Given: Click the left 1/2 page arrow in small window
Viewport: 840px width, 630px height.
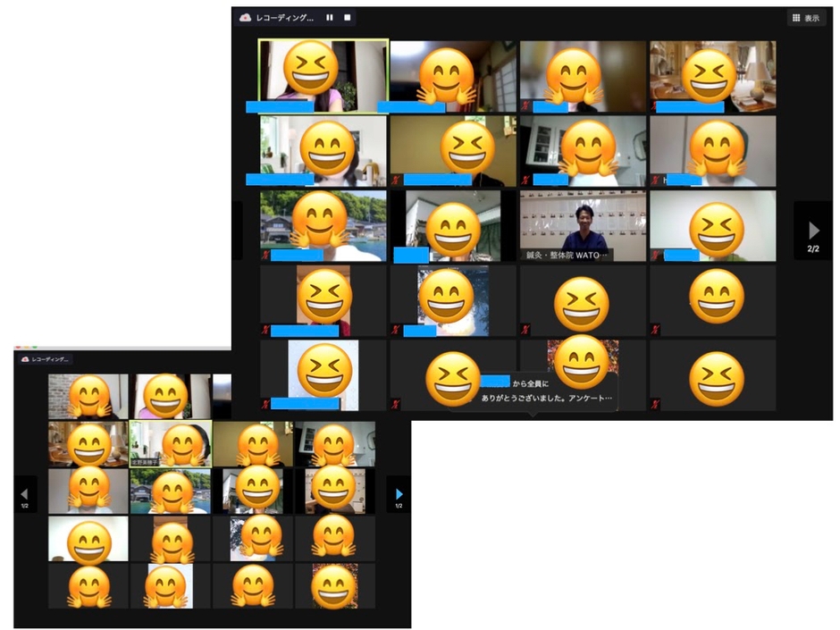Looking at the screenshot, I should tap(24, 494).
